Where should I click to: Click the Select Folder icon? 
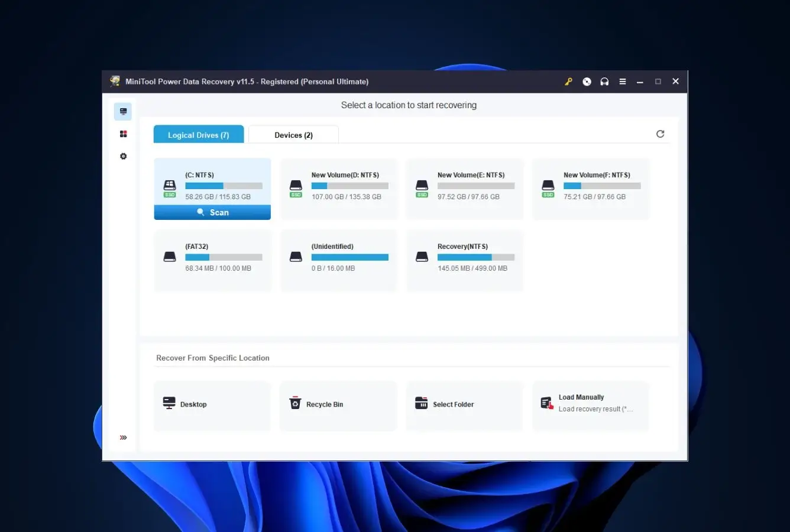(421, 403)
